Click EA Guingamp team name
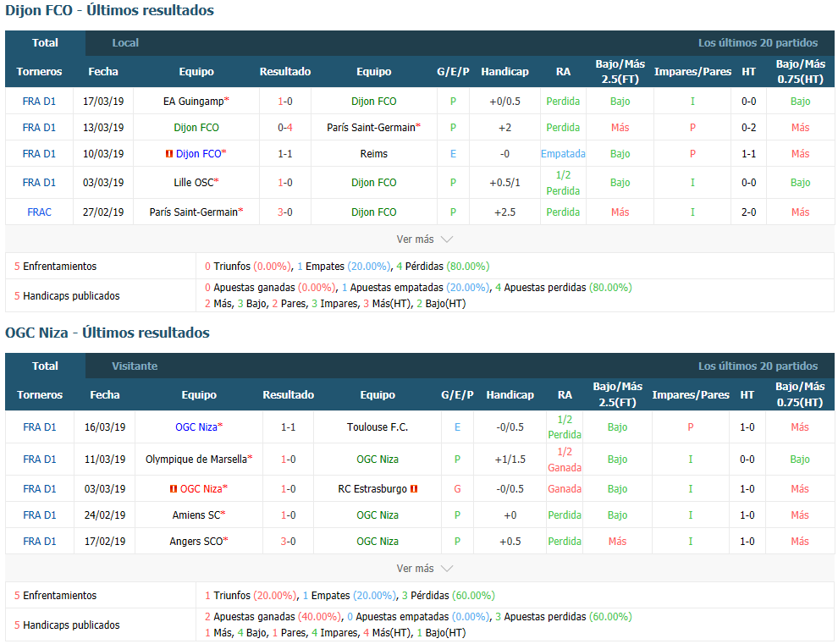This screenshot has width=838, height=644. [196, 102]
